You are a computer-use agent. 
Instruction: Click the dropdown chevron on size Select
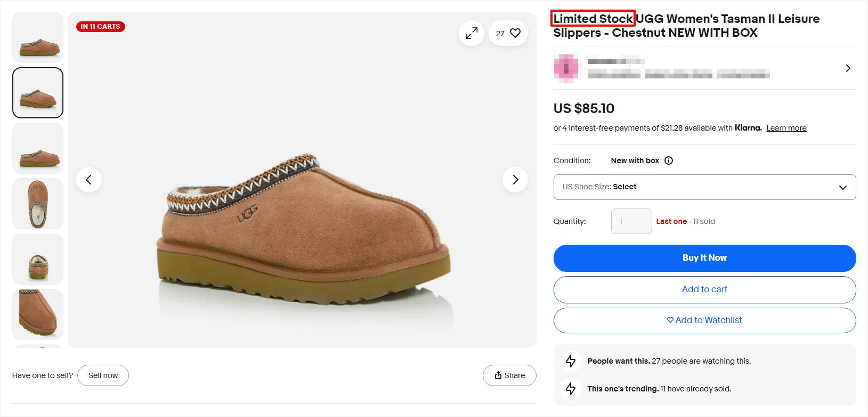(843, 187)
